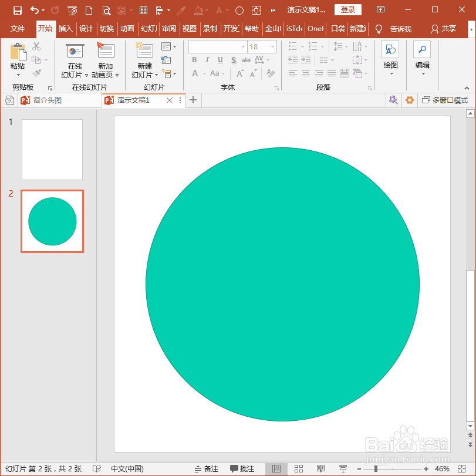
Task: Switch to Insert (插入) tab
Action: [x=65, y=29]
